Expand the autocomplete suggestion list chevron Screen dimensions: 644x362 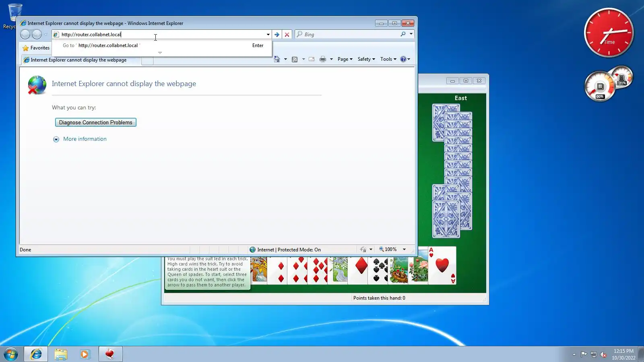click(160, 53)
